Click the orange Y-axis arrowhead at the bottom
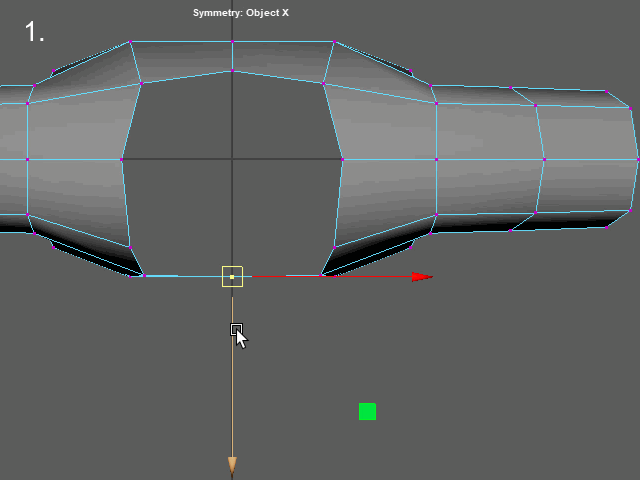 pyautogui.click(x=232, y=465)
